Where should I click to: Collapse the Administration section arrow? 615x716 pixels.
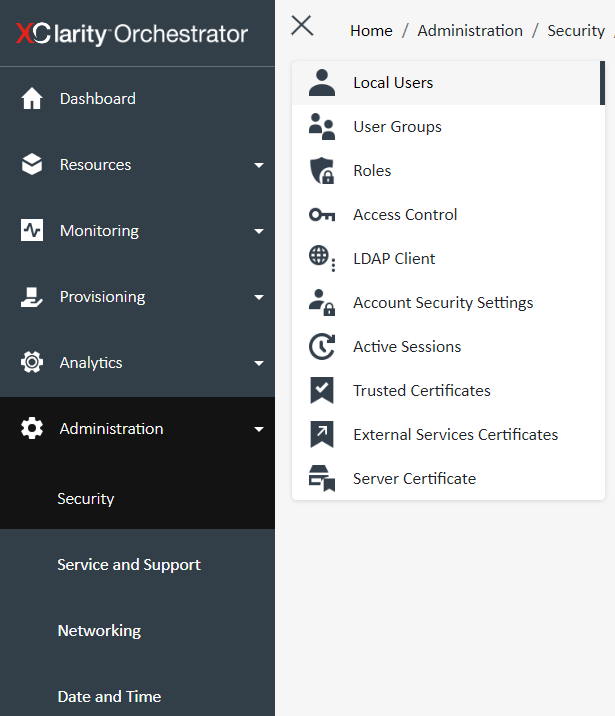pos(259,429)
